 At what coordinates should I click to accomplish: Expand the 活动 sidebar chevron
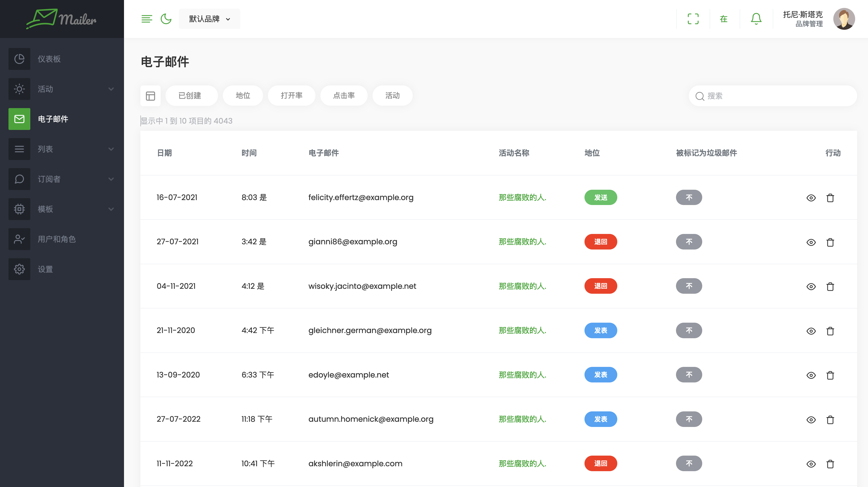(111, 89)
